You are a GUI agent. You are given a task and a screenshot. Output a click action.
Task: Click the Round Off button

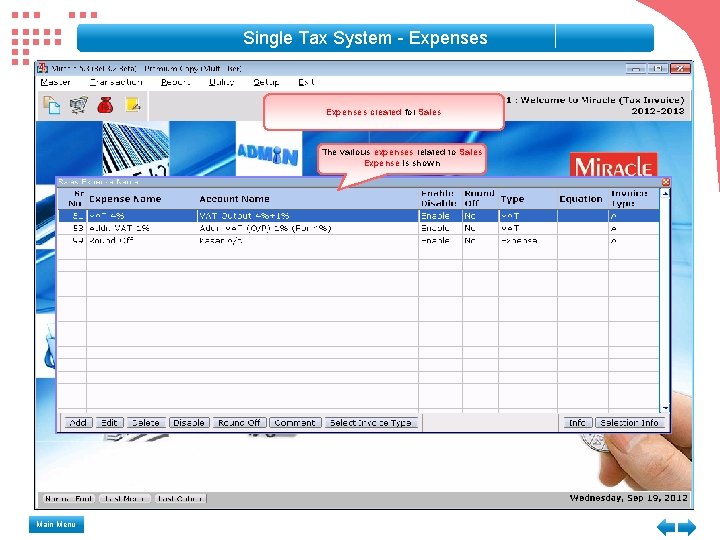click(239, 422)
